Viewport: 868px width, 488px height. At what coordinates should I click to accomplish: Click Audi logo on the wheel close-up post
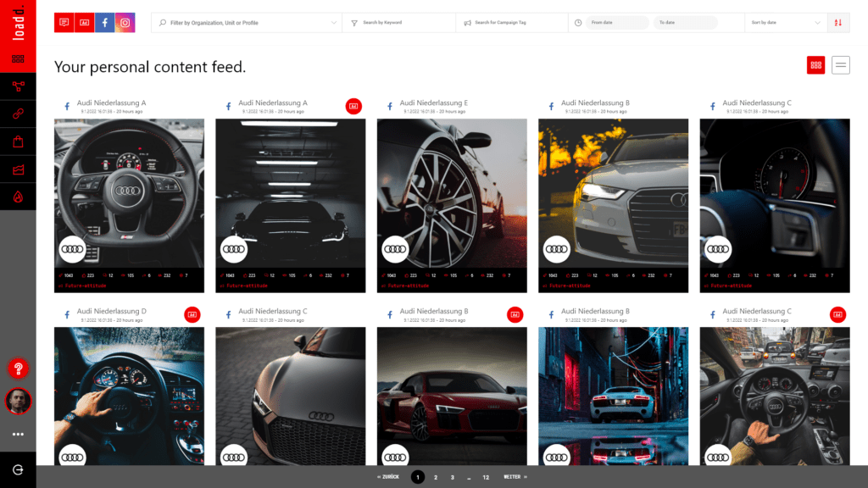(395, 250)
